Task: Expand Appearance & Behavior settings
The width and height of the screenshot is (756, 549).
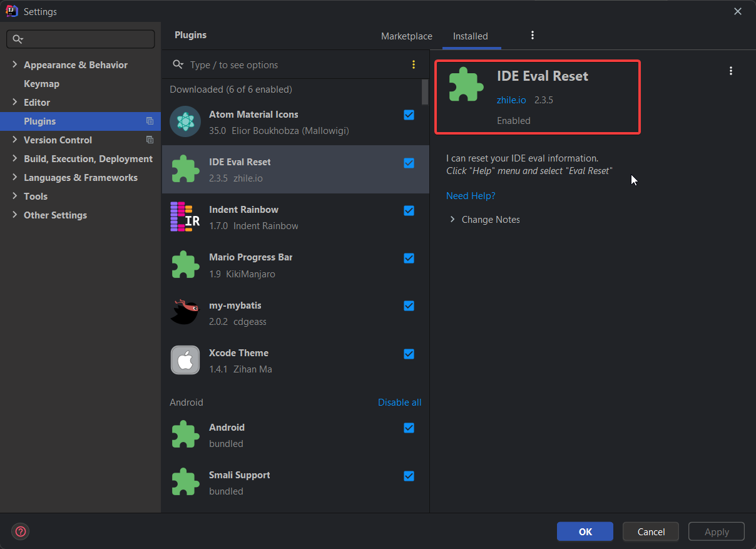Action: (x=15, y=64)
